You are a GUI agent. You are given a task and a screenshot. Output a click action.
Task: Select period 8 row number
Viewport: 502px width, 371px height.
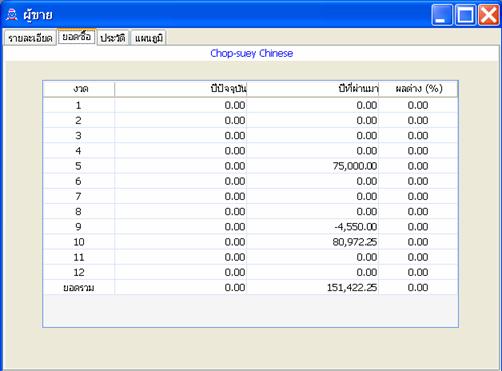pos(78,212)
